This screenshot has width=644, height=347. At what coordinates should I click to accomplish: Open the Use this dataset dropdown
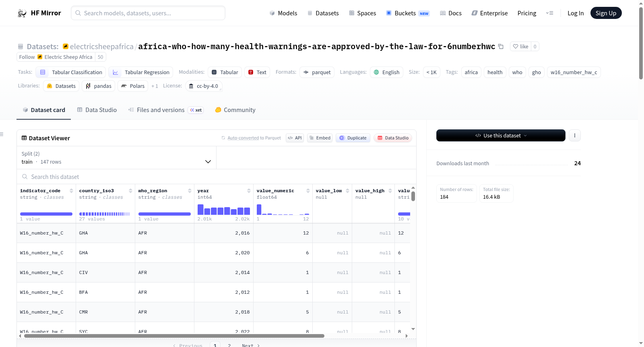click(x=501, y=135)
